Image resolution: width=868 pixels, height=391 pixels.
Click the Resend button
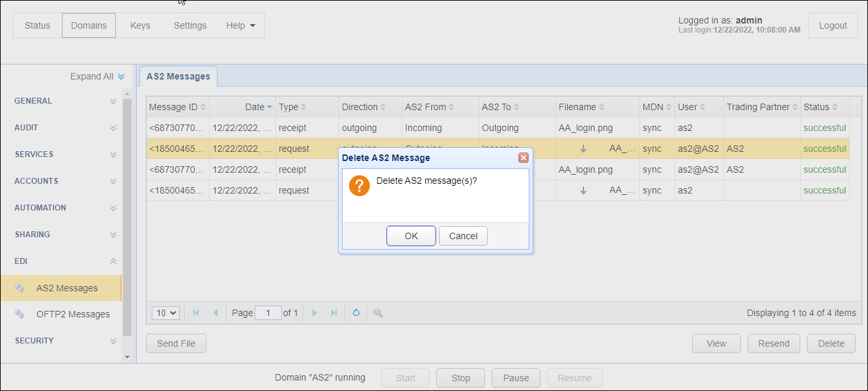[x=774, y=343]
